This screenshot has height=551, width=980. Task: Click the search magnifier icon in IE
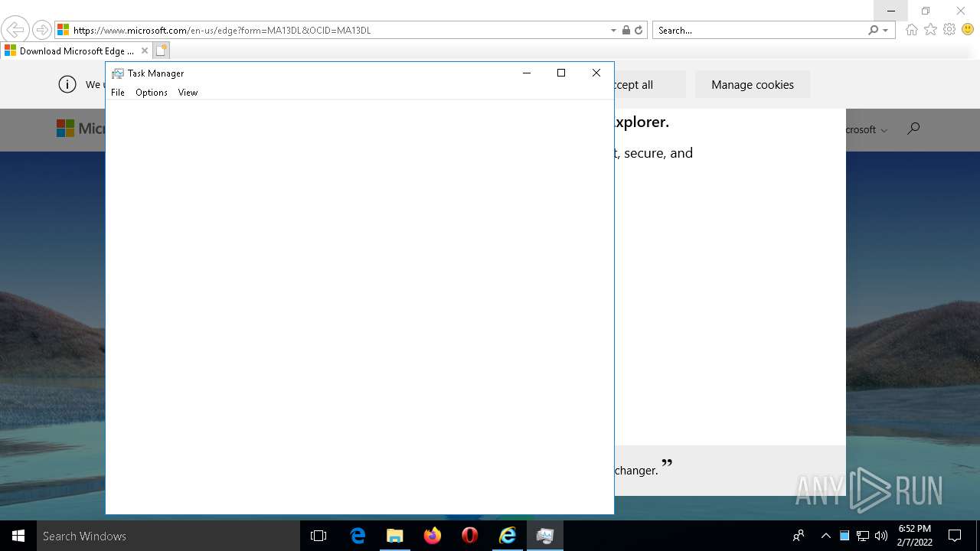coord(873,31)
